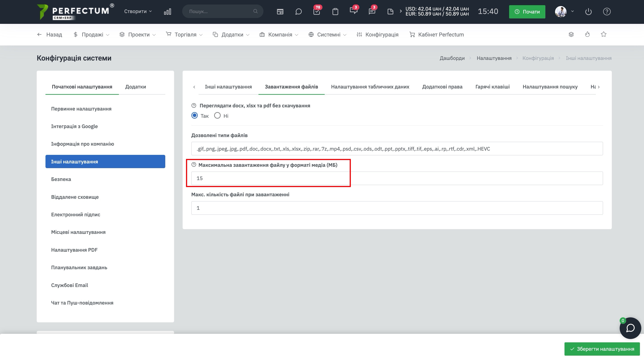This screenshot has width=644, height=357.
Task: Click help icon beside max media file size
Action: coord(194,165)
